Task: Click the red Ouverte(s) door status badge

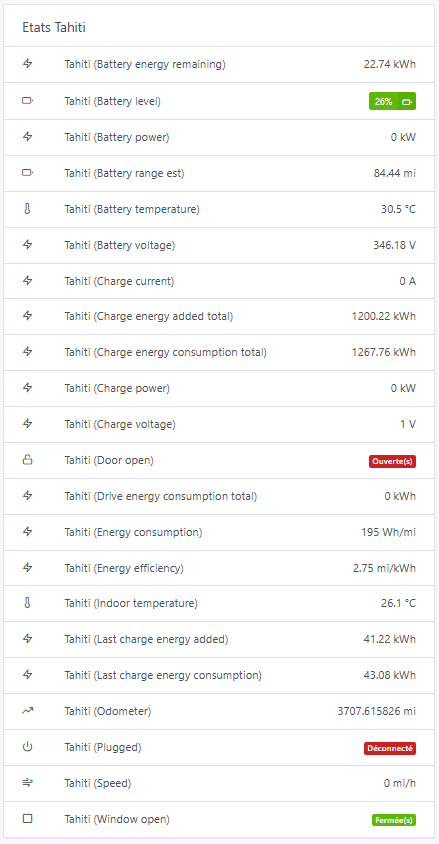Action: pyautogui.click(x=392, y=461)
